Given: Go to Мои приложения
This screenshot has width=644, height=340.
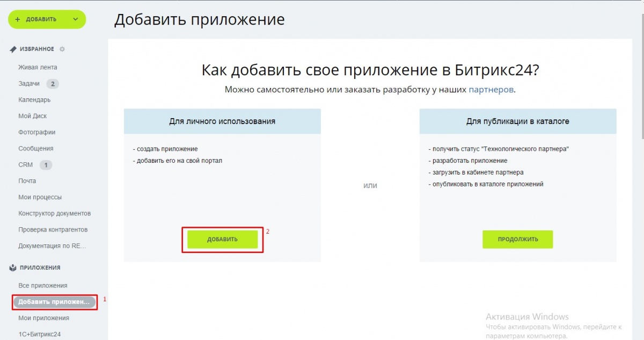Looking at the screenshot, I should click(x=43, y=318).
